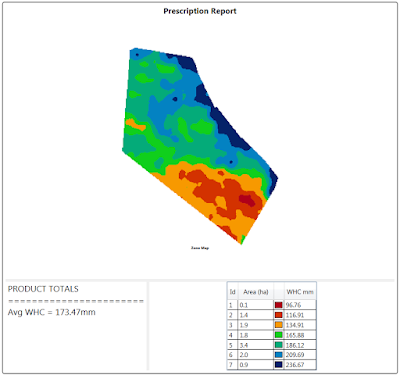Select the bright green swatch for 165.88
The width and height of the screenshot is (400, 375).
click(x=279, y=335)
